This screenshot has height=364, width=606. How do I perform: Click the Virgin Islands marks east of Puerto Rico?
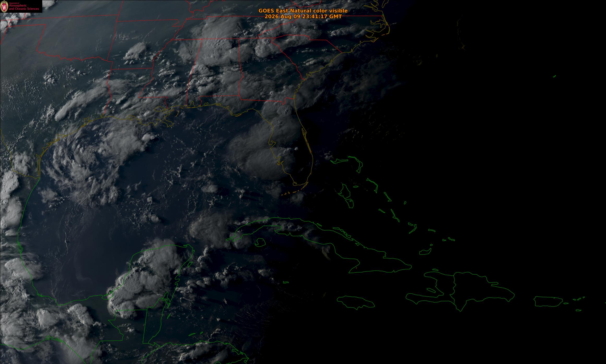(579, 299)
